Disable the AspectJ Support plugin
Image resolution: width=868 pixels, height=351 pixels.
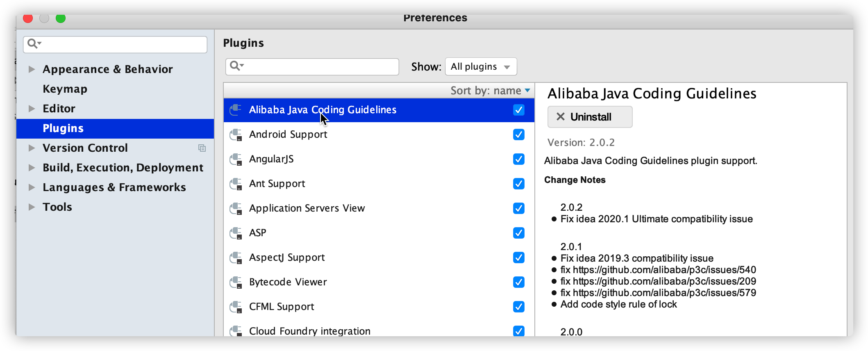tap(519, 258)
